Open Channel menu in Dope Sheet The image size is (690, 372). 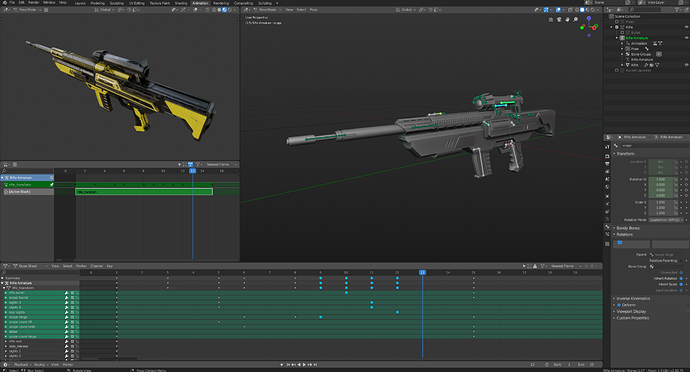coord(96,266)
